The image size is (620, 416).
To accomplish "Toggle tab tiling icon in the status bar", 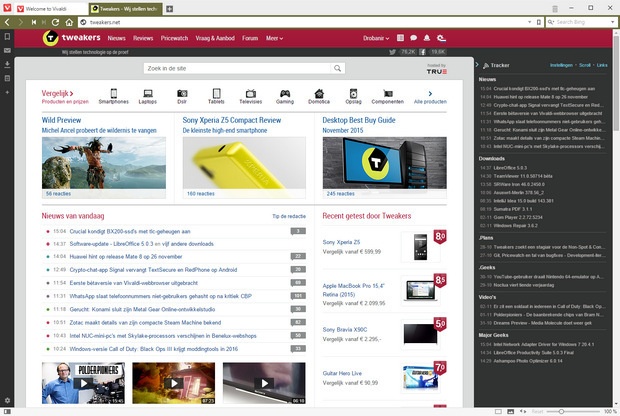I will click(x=498, y=412).
